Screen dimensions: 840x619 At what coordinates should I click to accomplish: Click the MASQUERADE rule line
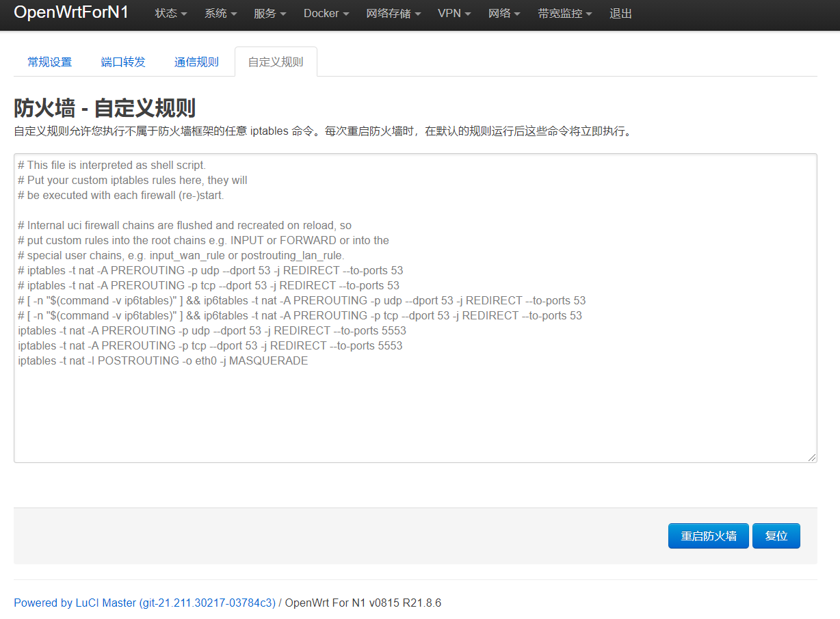tap(163, 360)
